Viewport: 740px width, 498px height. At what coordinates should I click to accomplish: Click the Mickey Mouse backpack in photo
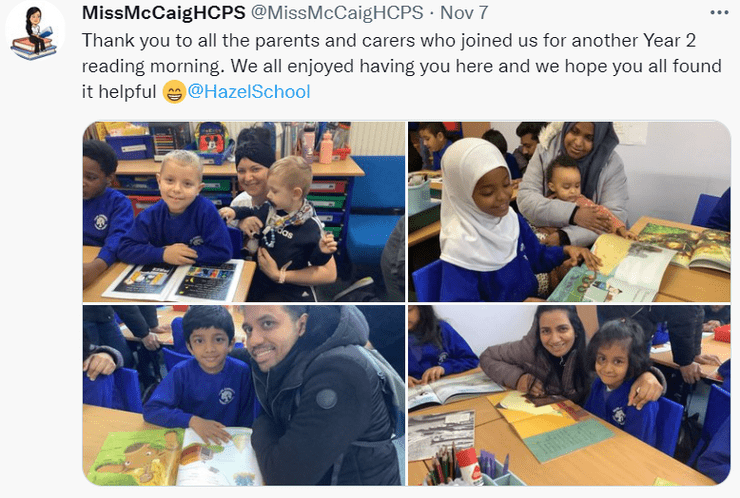213,142
